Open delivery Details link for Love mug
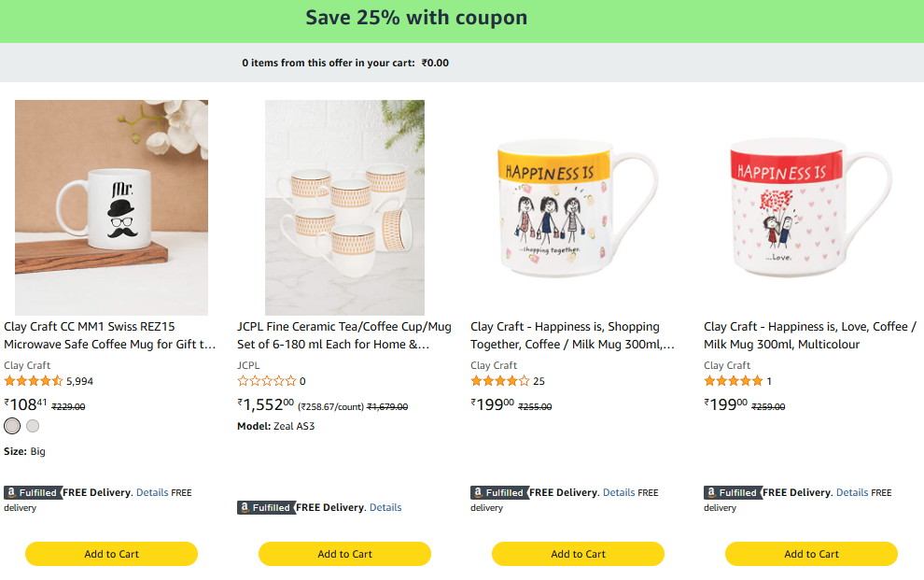Image resolution: width=924 pixels, height=580 pixels. [852, 492]
